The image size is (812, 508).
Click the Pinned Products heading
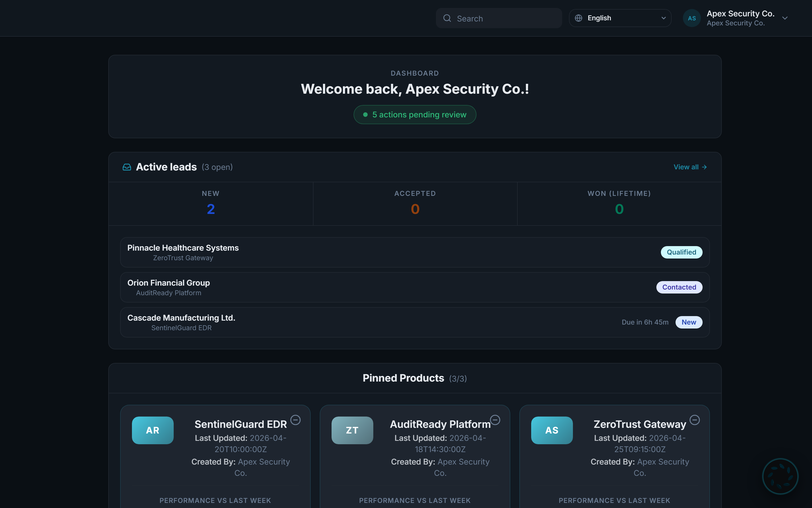click(403, 378)
